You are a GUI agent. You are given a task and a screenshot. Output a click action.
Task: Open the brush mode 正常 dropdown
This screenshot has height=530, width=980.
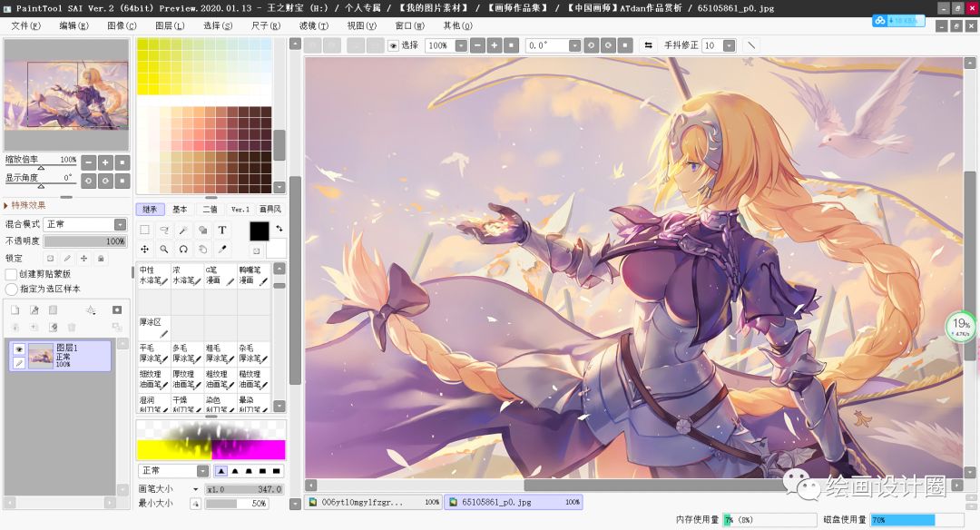202,471
